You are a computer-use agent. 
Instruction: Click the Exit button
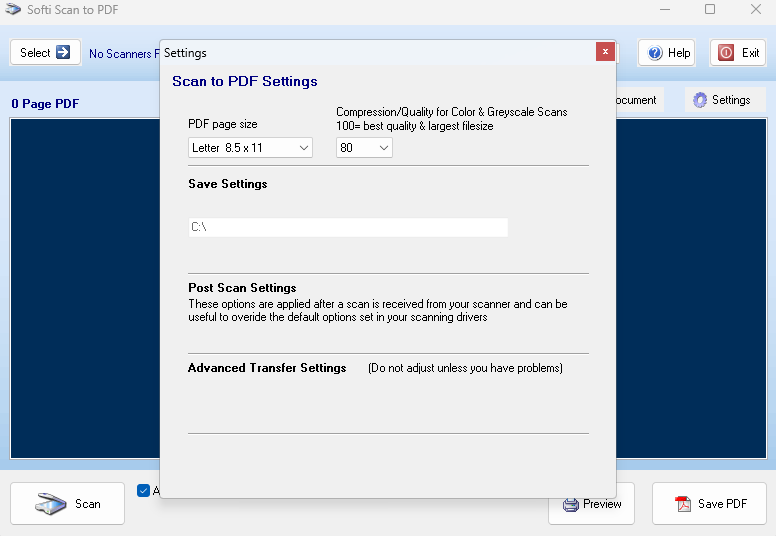point(738,52)
